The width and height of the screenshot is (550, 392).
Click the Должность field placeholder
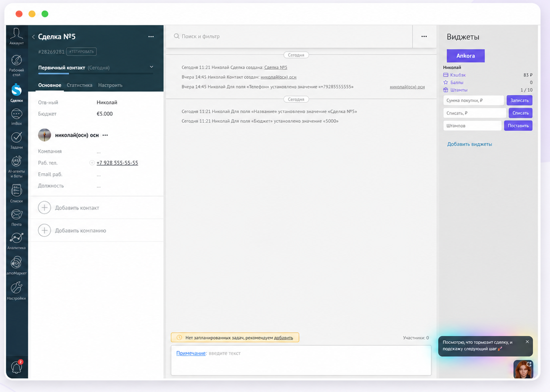pos(99,186)
